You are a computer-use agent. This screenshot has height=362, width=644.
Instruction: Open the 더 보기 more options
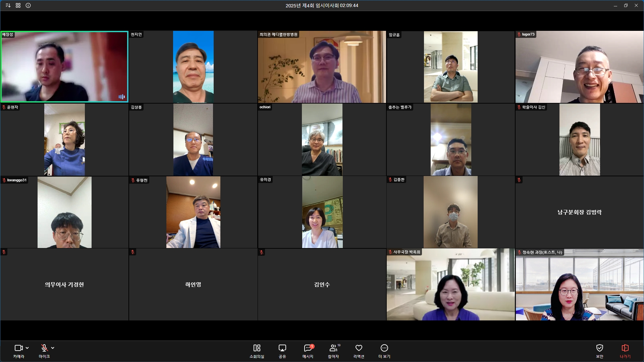point(384,348)
